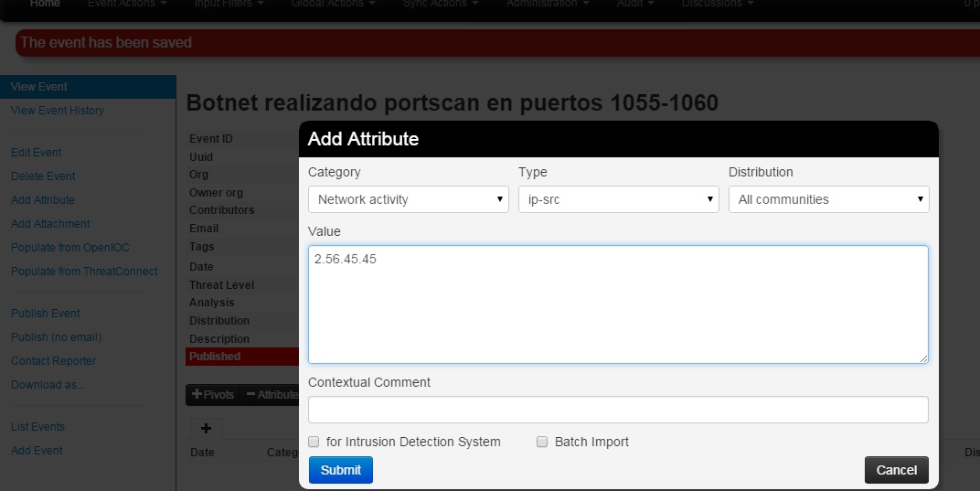Go to List Events in sidebar
980x491 pixels.
coord(37,427)
